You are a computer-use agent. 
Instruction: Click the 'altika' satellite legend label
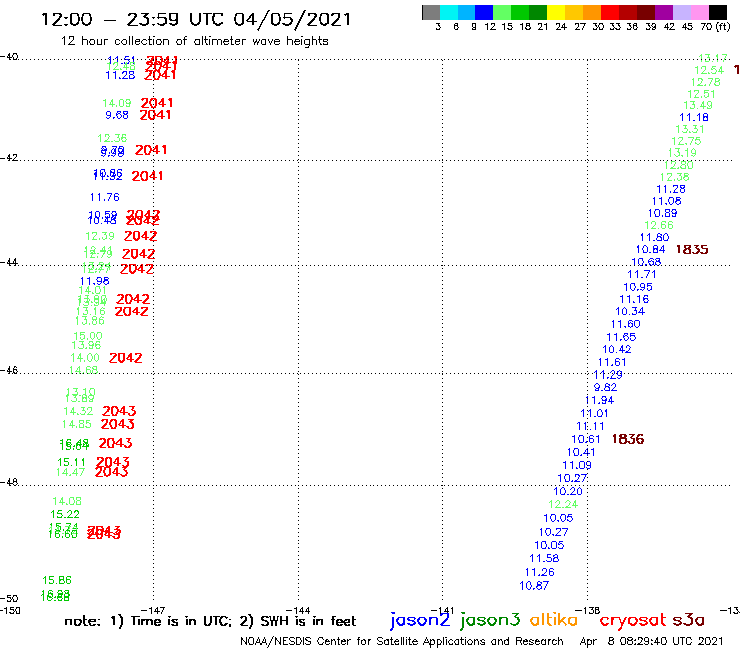pos(554,620)
